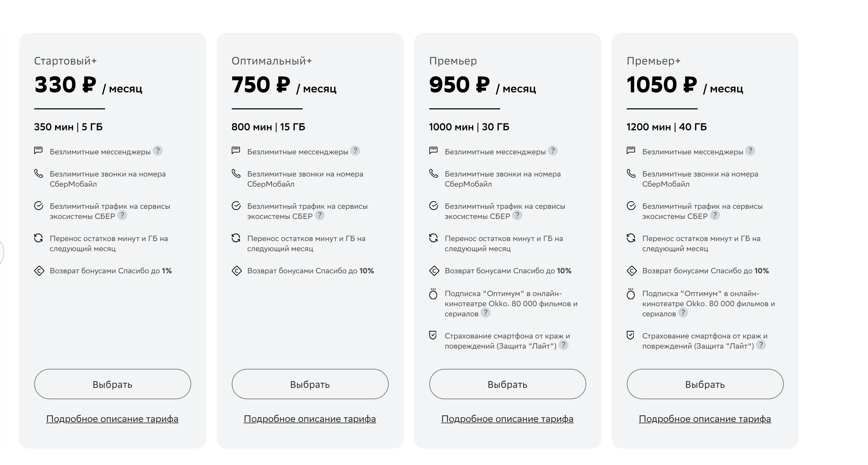Open help tooltip for Защита Лайт on Премьер
This screenshot has height=465, width=868.
tap(564, 345)
